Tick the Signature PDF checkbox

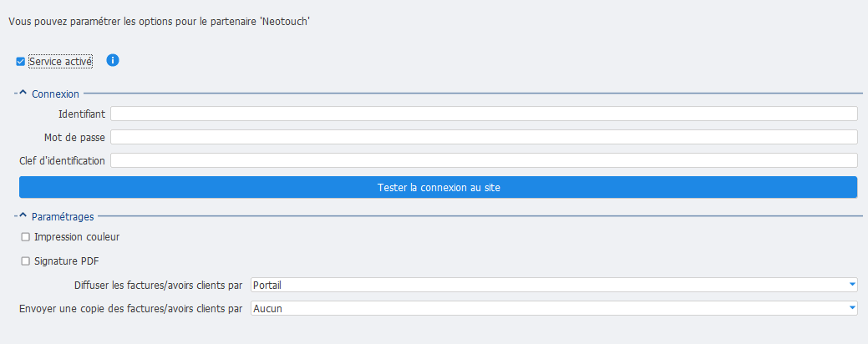[x=25, y=261]
